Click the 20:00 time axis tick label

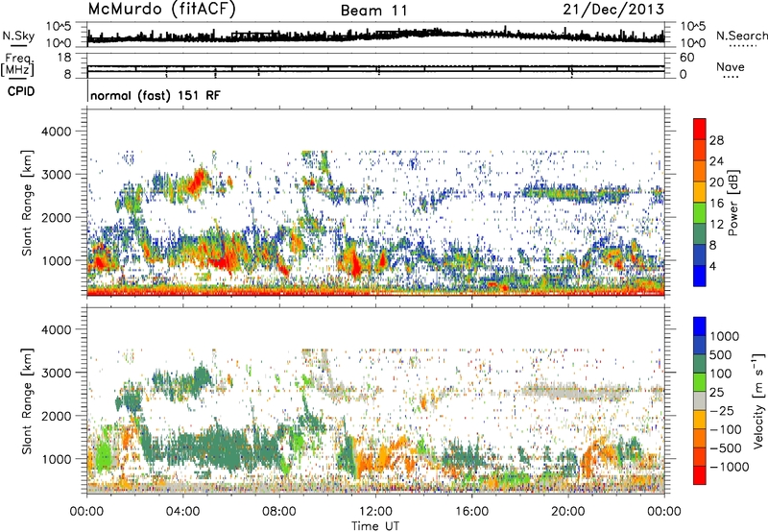pyautogui.click(x=567, y=512)
